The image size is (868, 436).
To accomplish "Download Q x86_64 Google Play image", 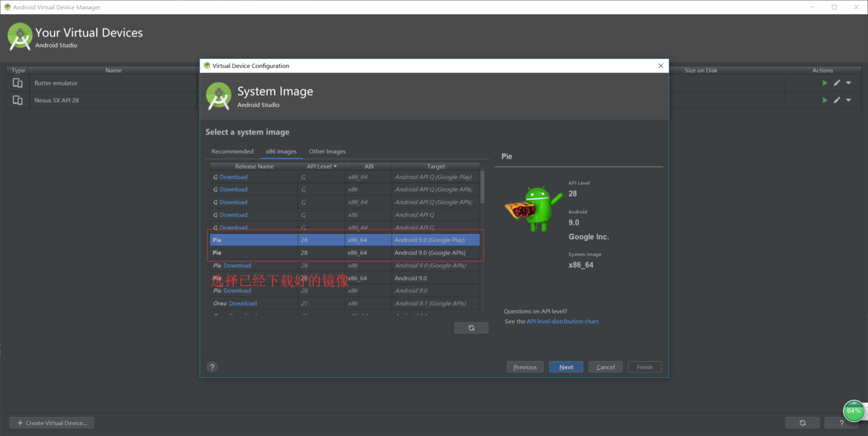I will coord(233,177).
